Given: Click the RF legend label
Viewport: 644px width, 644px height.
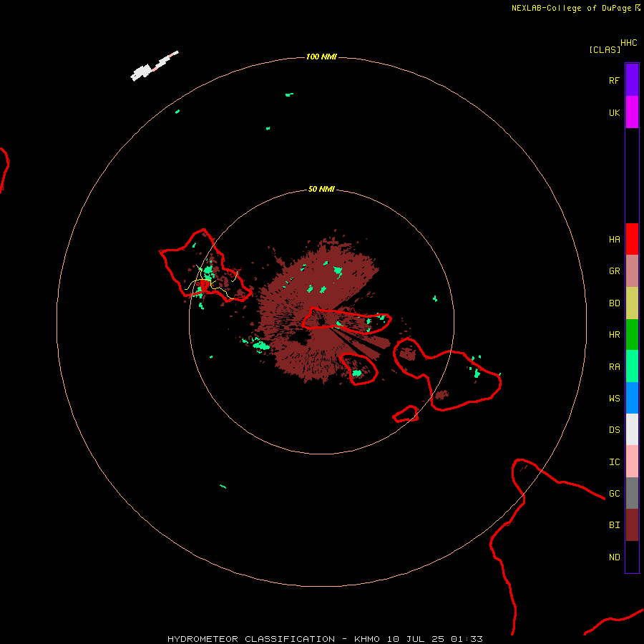Looking at the screenshot, I should (614, 80).
